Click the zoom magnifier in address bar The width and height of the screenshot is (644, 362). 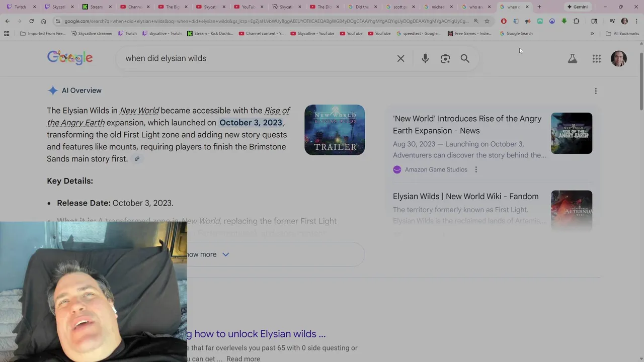pos(476,21)
